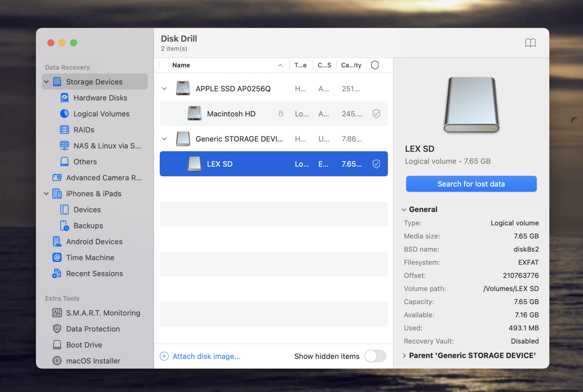
Task: Click the Generic STORAGE DEVICE disk icon
Action: (183, 139)
